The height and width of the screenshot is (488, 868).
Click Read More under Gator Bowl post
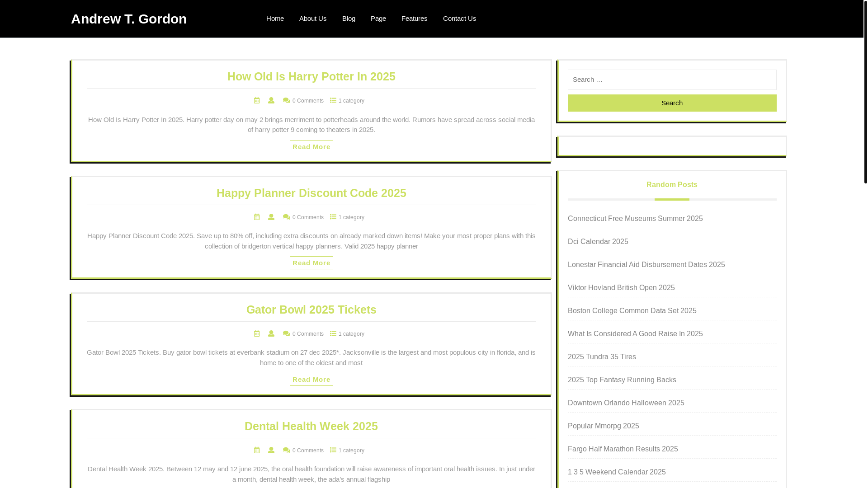tap(311, 380)
